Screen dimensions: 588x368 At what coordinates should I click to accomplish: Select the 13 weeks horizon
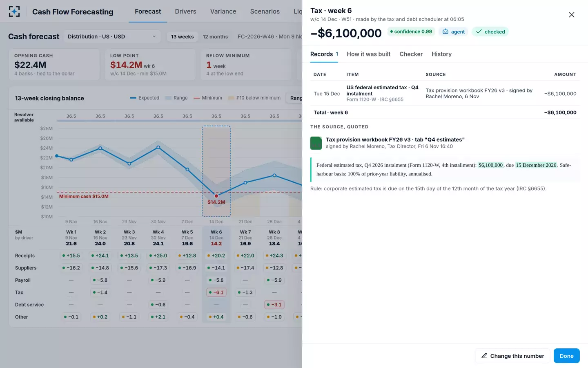(x=182, y=36)
